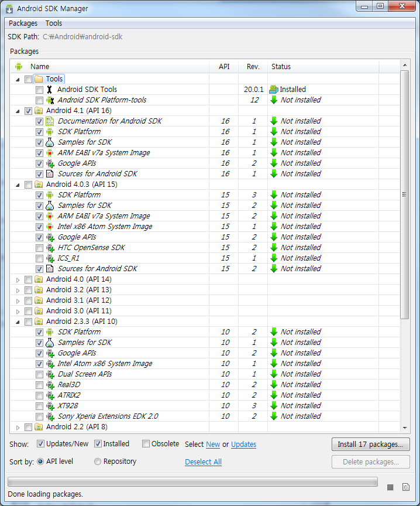Toggle the Installed show filter
This screenshot has height=506, width=420.
(98, 444)
